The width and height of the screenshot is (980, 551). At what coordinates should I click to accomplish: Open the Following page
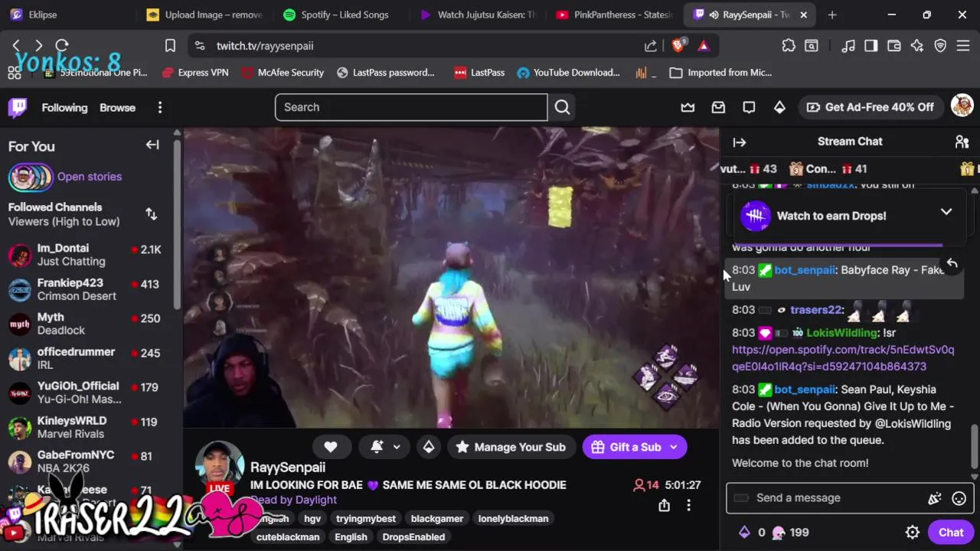[64, 108]
